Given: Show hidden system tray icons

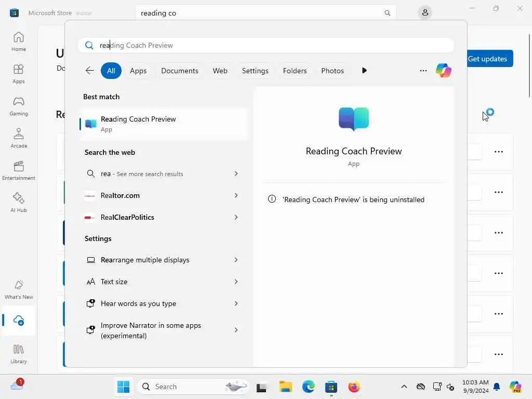Looking at the screenshot, I should (x=404, y=387).
